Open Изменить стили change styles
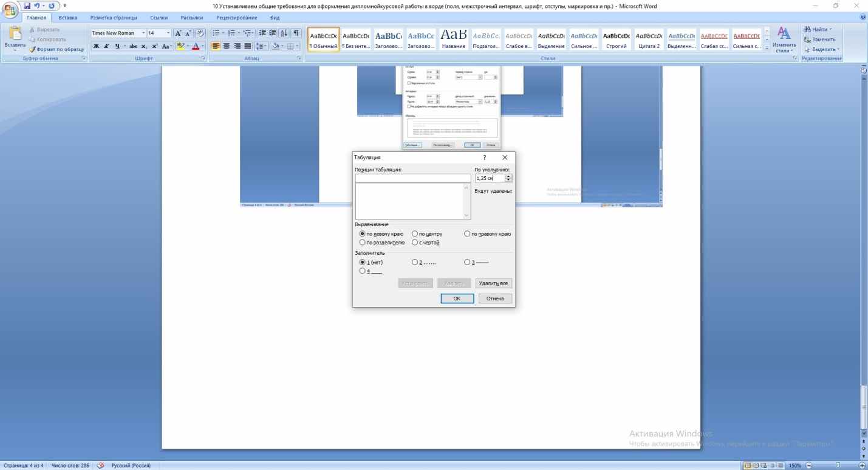868x470 pixels. (x=784, y=38)
